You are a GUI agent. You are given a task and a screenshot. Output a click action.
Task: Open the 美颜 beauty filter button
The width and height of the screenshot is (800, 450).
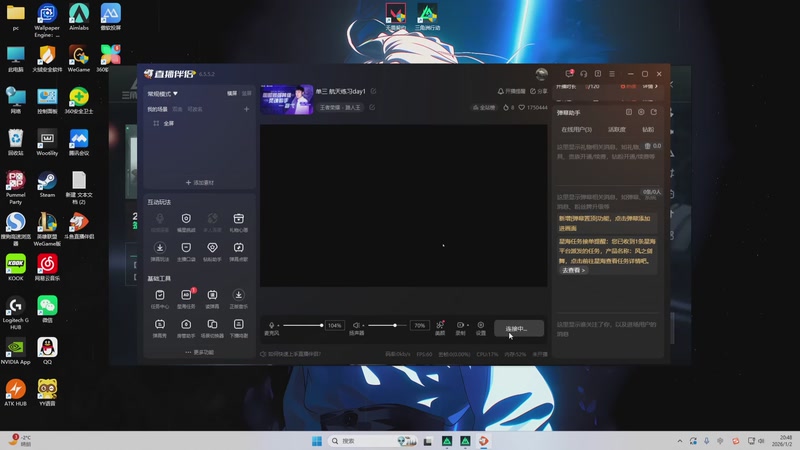(440, 328)
